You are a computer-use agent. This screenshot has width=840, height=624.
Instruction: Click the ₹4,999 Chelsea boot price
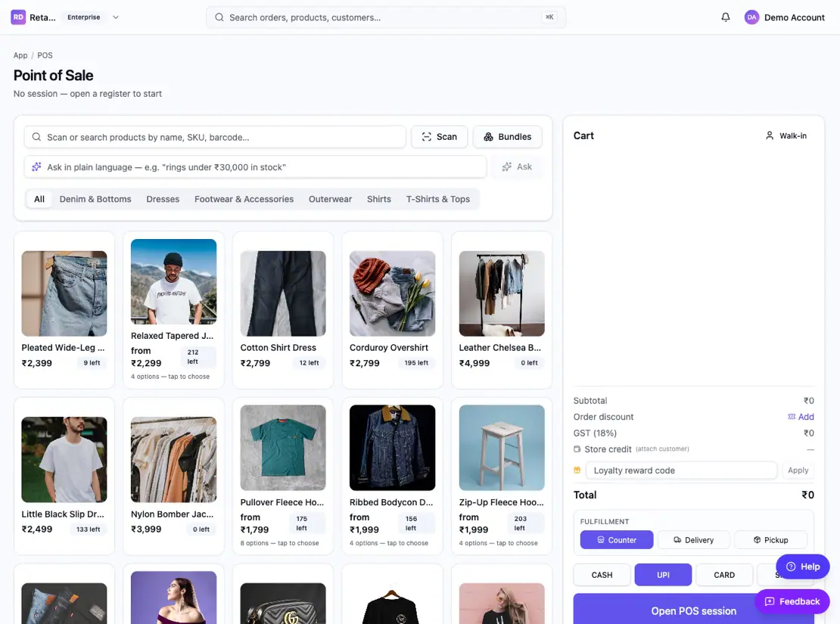pyautogui.click(x=474, y=363)
